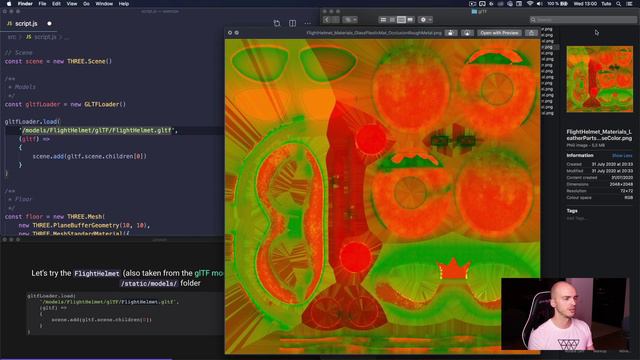Click the screen recording icon in menu bar
The image size is (640, 360).
[x=473, y=4]
